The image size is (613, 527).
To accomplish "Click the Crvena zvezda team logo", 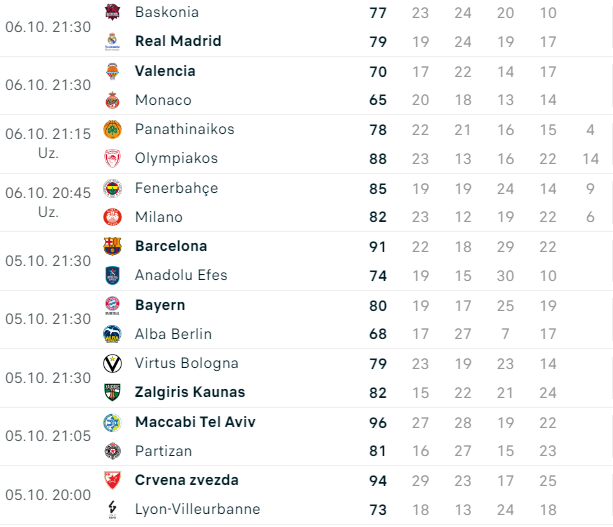I will 113,480.
